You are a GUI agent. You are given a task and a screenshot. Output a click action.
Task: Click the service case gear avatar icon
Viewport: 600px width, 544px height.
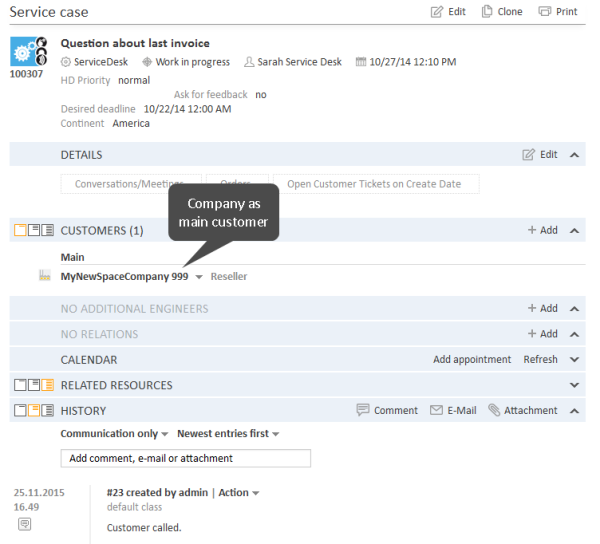(x=28, y=51)
